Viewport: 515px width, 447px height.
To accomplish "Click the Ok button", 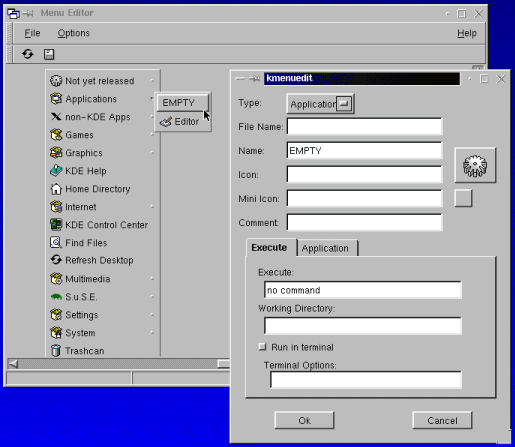I will (x=304, y=420).
